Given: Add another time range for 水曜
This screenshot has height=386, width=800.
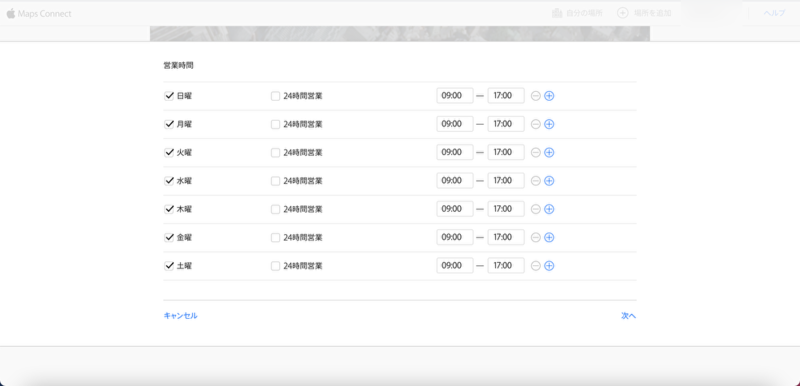Looking at the screenshot, I should [x=549, y=181].
